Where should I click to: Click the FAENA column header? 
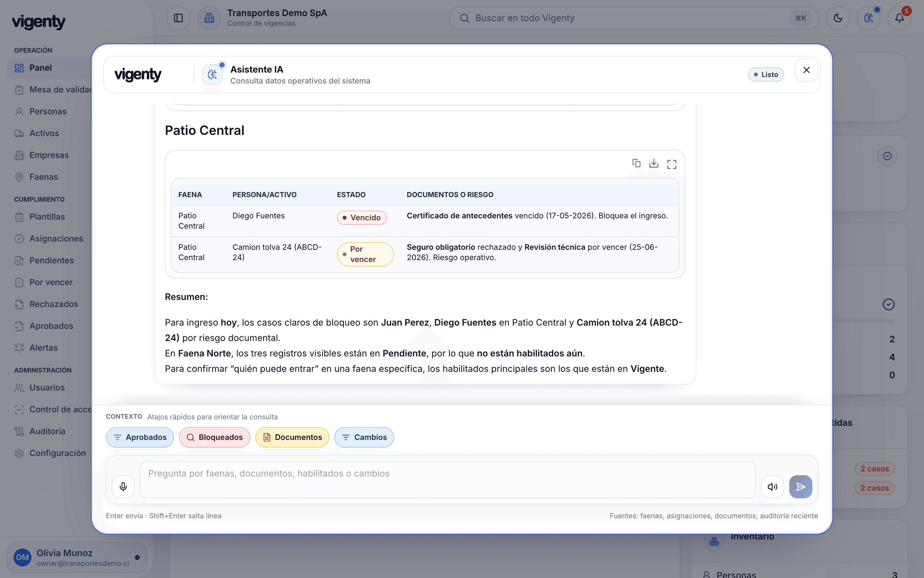190,195
